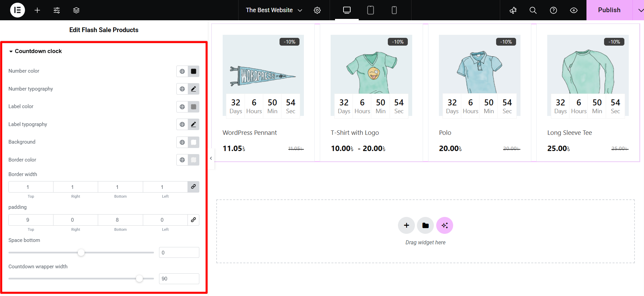Image resolution: width=644 pixels, height=296 pixels.
Task: Click the Elementor logo icon
Action: (17, 10)
